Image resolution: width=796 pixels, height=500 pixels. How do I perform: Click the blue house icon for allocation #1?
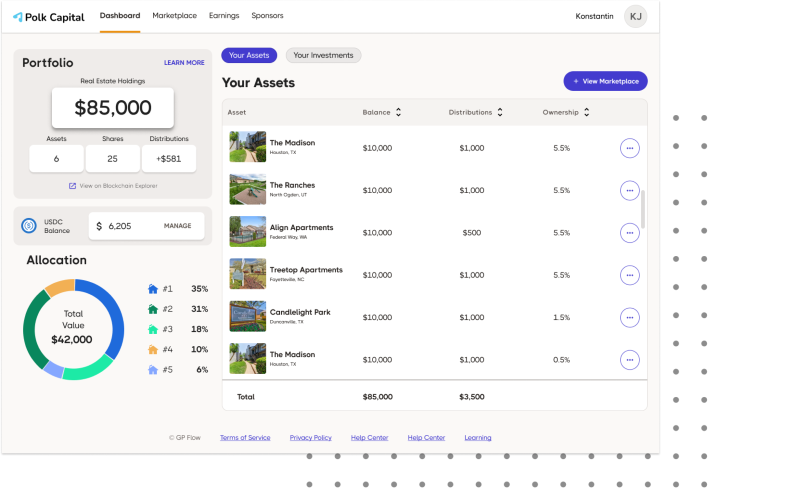tap(153, 289)
